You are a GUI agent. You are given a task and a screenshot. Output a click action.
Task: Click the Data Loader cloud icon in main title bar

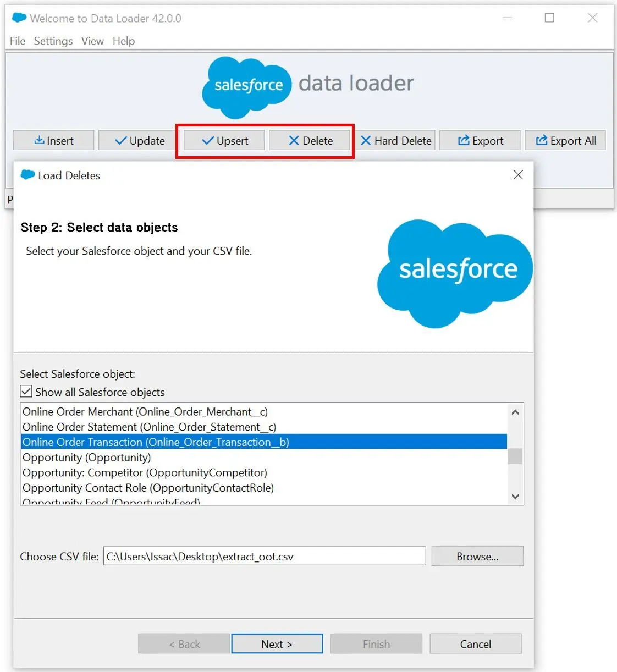coord(19,18)
